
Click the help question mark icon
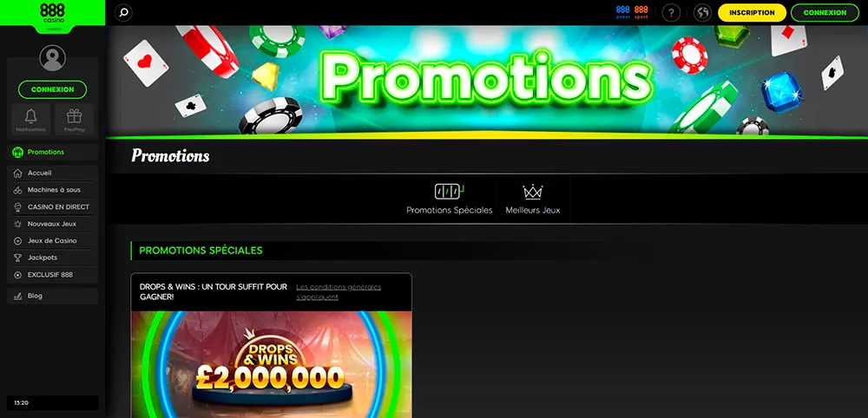tap(671, 12)
